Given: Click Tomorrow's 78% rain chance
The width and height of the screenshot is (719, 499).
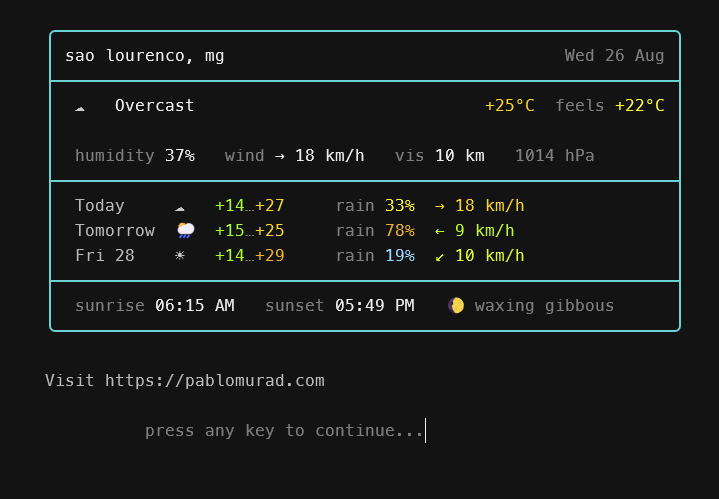Looking at the screenshot, I should point(400,231).
